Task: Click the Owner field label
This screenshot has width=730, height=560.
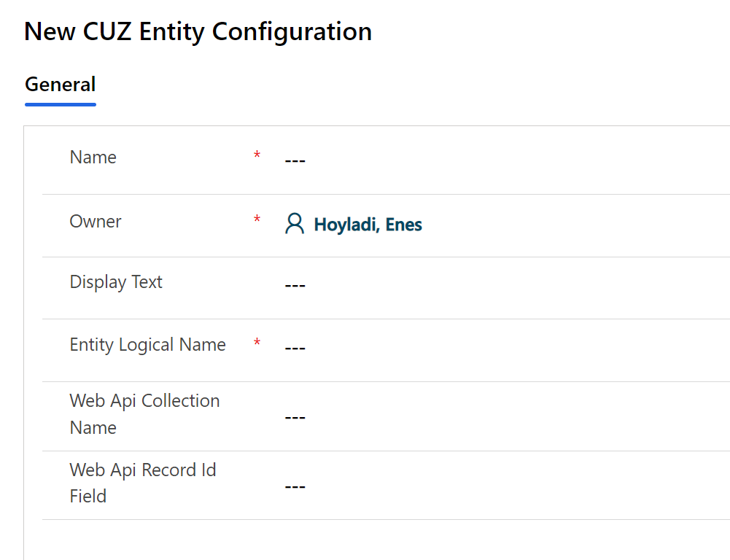Action: click(96, 222)
